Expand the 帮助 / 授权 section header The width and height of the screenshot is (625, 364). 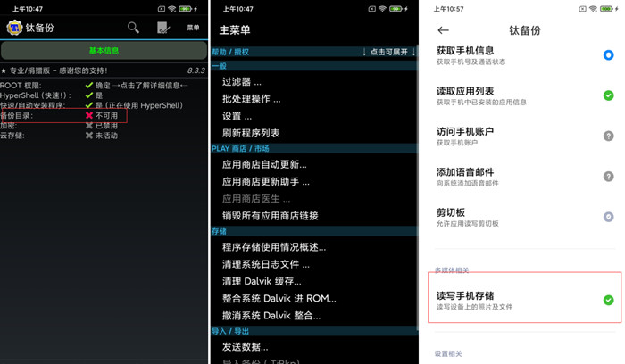point(314,52)
